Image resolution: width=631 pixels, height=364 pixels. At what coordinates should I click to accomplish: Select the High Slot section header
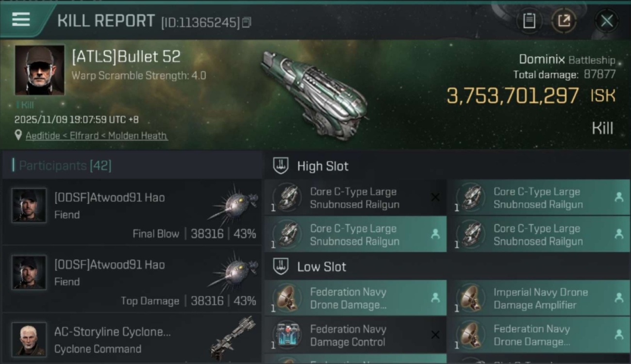pyautogui.click(x=323, y=166)
